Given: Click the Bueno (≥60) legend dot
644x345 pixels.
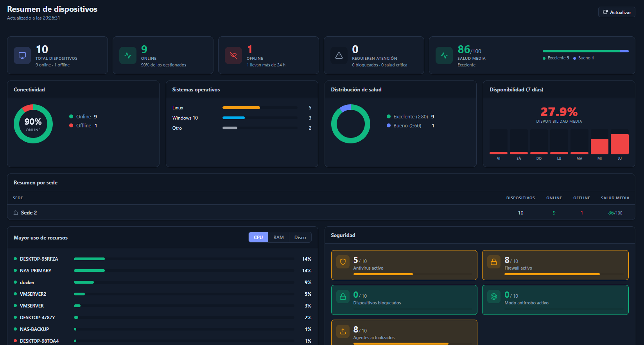Looking at the screenshot, I should (x=389, y=125).
